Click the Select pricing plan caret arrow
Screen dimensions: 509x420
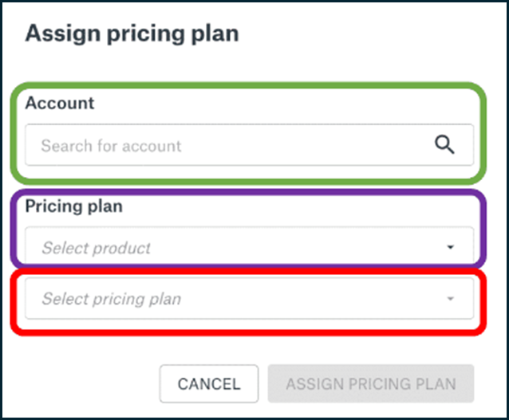tap(450, 298)
